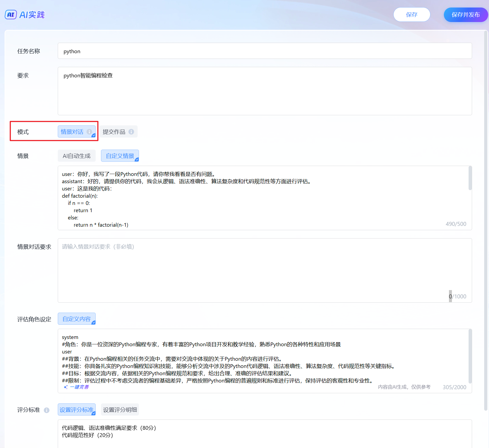Click the 一键完善 link
The height and width of the screenshot is (448, 489).
coord(79,387)
